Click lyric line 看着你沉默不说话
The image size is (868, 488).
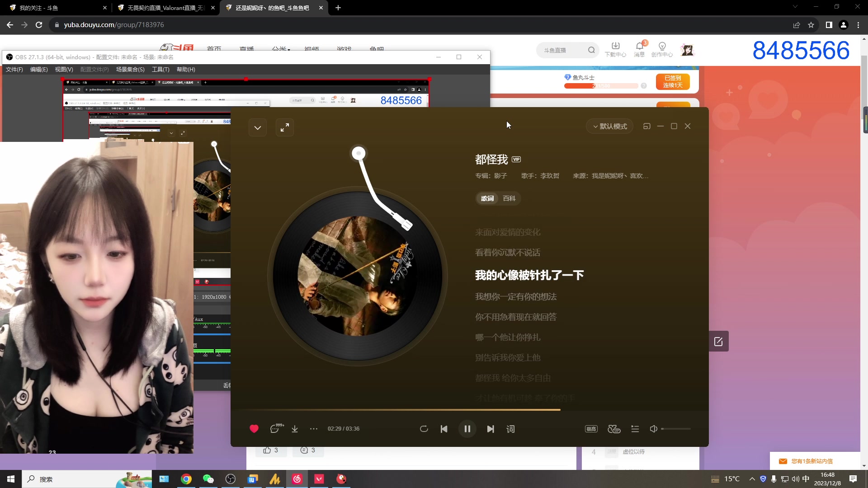[x=508, y=253]
